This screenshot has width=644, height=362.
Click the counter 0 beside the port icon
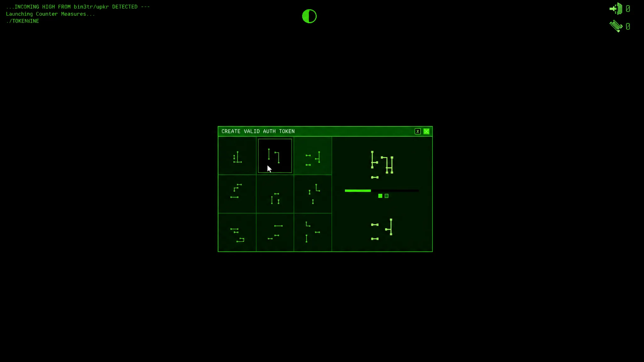click(x=628, y=9)
